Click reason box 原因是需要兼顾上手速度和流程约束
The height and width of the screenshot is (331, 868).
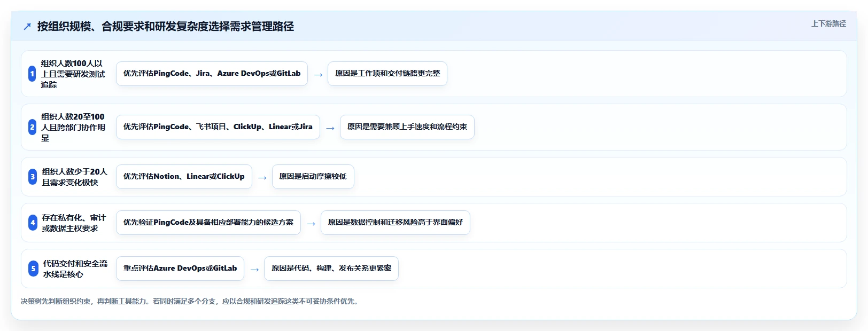pyautogui.click(x=407, y=127)
